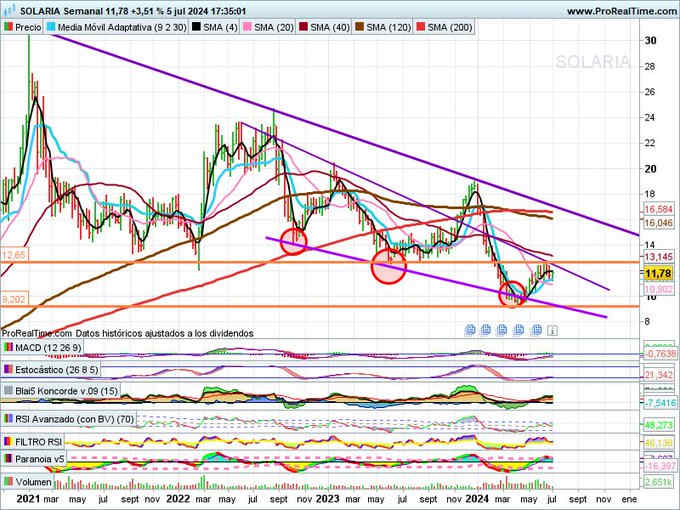This screenshot has width=680, height=510.
Task: Click the blue event icon above the mar 2024 label
Action: click(502, 330)
